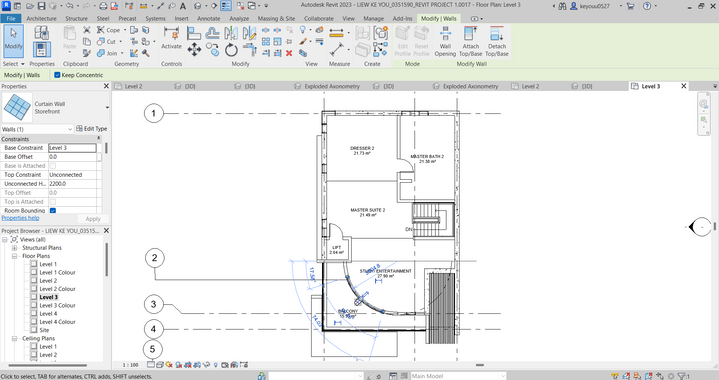Toggle Level 2 Colour floor plan box

click(x=33, y=289)
